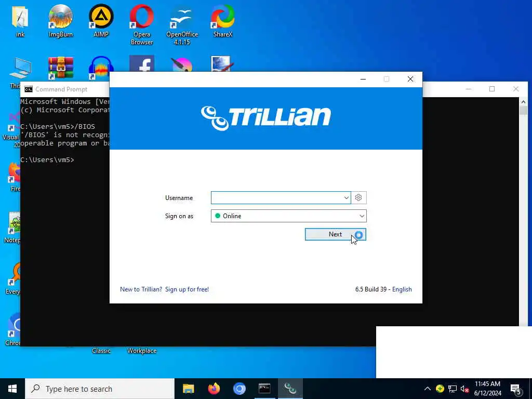
Task: Switch to Command Prompt taskbar button
Action: (x=264, y=389)
